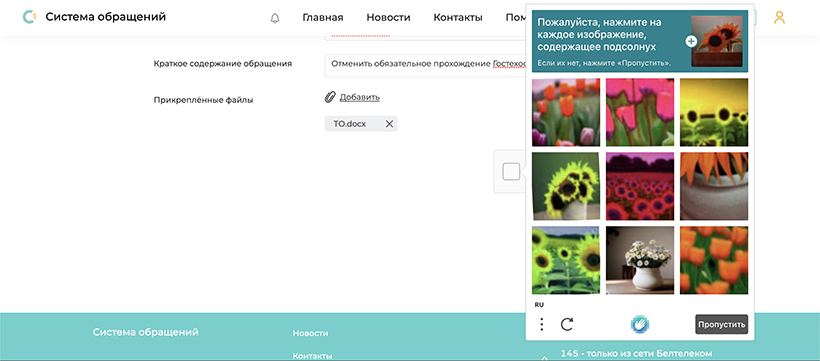Click the Прикреплённые файлы label

204,100
